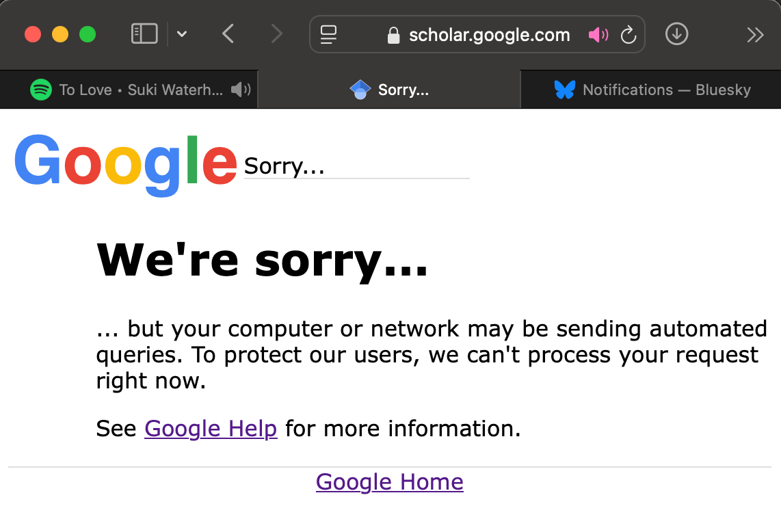781x532 pixels.
Task: Expand the toolbar overflow double chevron
Action: pyautogui.click(x=755, y=35)
